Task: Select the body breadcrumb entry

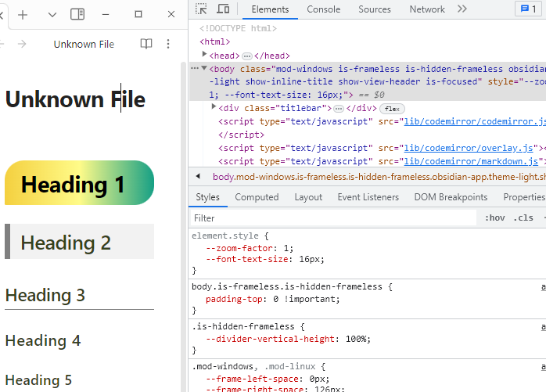Action: tap(379, 177)
